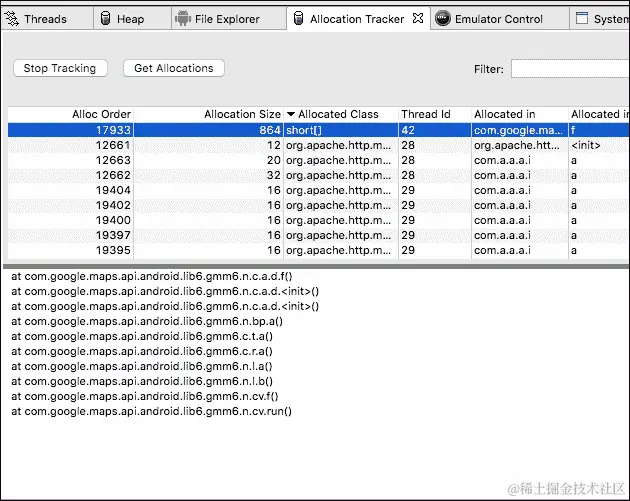Close the Allocation Tracker tab
Image resolution: width=630 pixels, height=501 pixels.
tap(418, 18)
